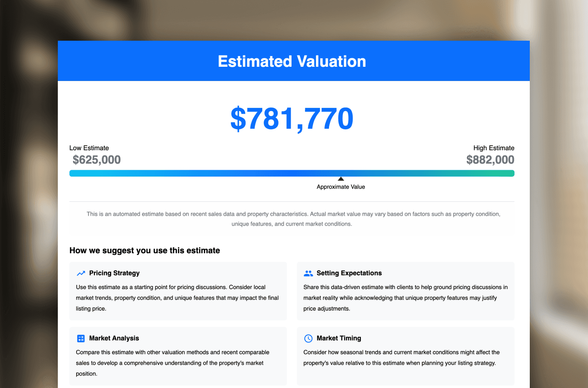Click the Market Analysis calculator icon
Image resolution: width=588 pixels, height=388 pixels.
[x=81, y=338]
